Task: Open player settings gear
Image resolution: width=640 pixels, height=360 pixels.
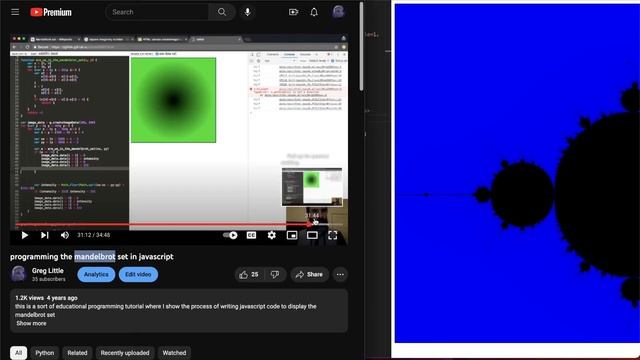Action: coord(271,235)
